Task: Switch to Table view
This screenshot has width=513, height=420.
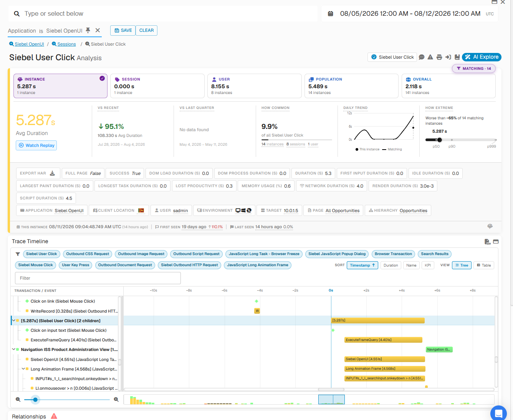Action: (484, 265)
